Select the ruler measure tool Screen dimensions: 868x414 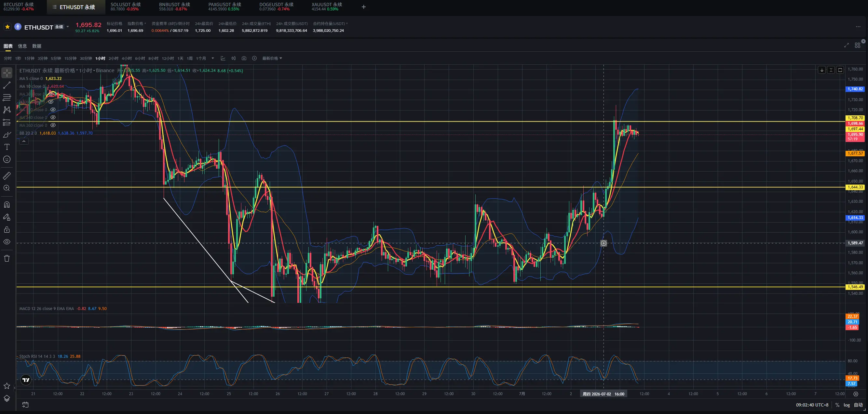[x=7, y=176]
